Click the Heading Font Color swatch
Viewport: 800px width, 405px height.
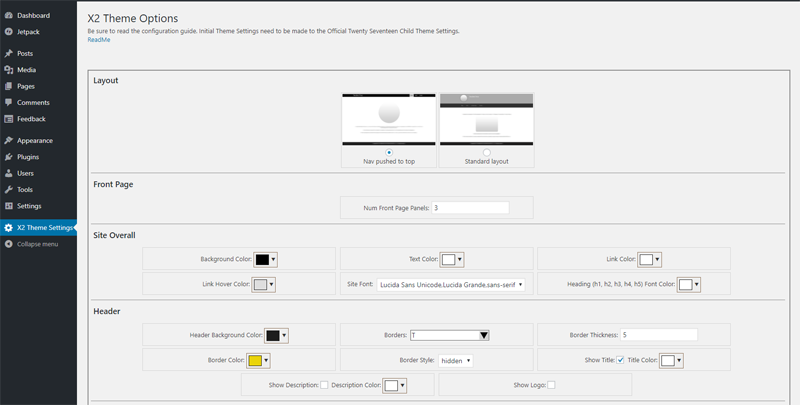[685, 284]
